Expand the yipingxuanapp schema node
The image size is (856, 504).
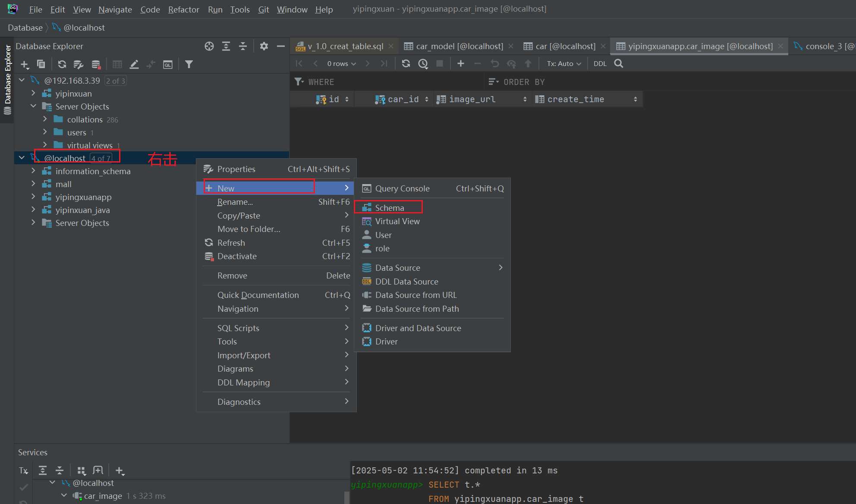[33, 197]
